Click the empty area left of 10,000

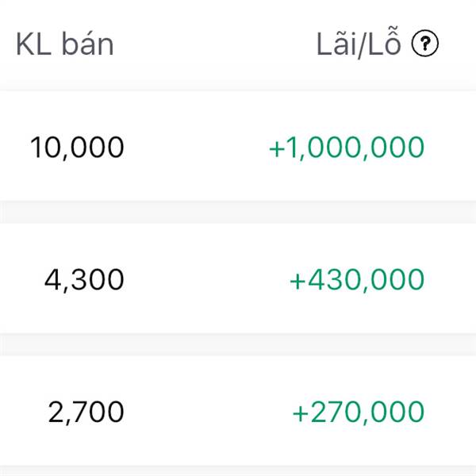tap(14, 148)
